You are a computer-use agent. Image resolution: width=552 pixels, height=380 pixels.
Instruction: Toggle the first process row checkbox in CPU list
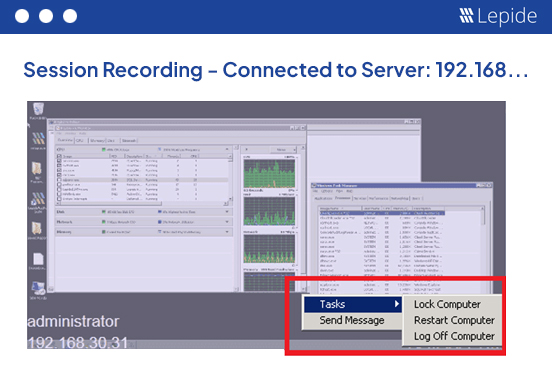(59, 161)
